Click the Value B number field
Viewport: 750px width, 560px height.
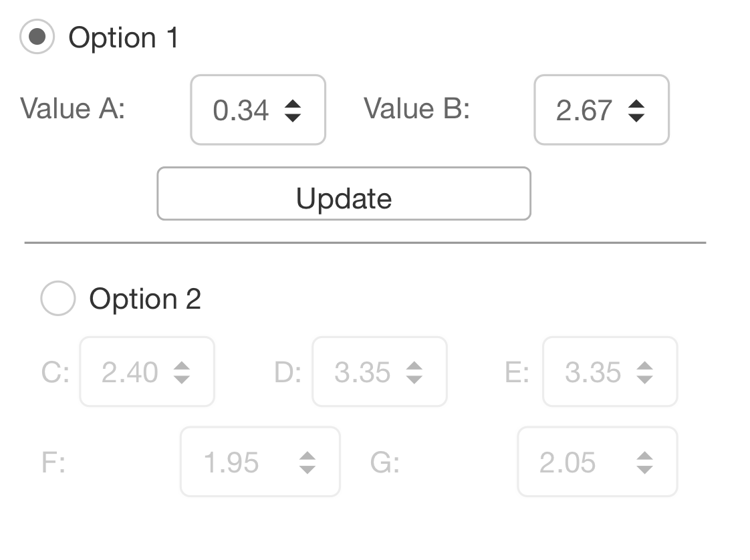point(584,110)
